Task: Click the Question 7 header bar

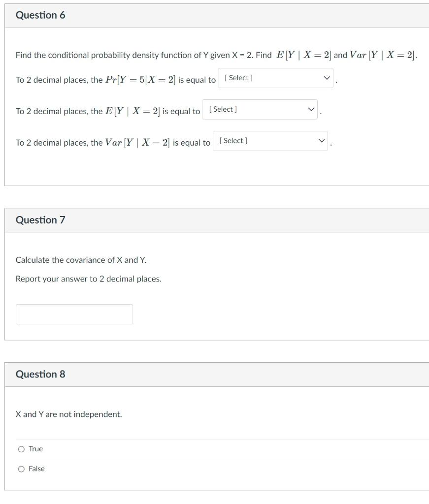Action: pos(214,220)
